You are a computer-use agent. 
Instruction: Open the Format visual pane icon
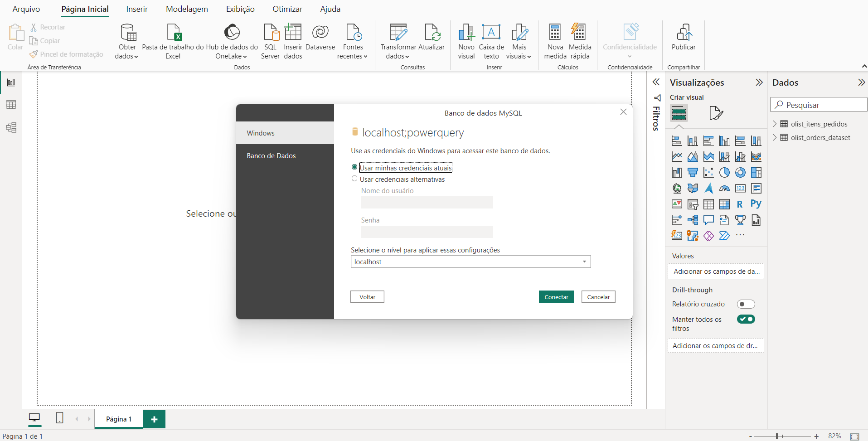pyautogui.click(x=716, y=113)
